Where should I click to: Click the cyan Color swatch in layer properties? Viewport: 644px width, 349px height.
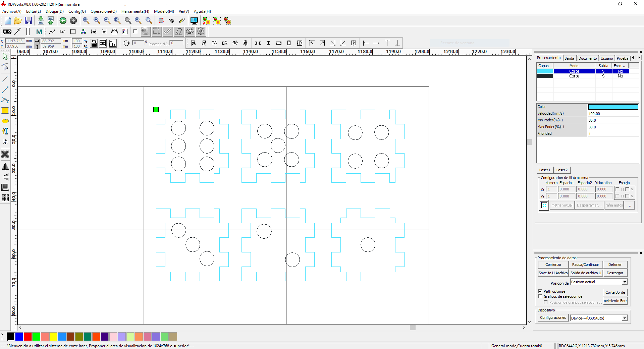pyautogui.click(x=613, y=107)
